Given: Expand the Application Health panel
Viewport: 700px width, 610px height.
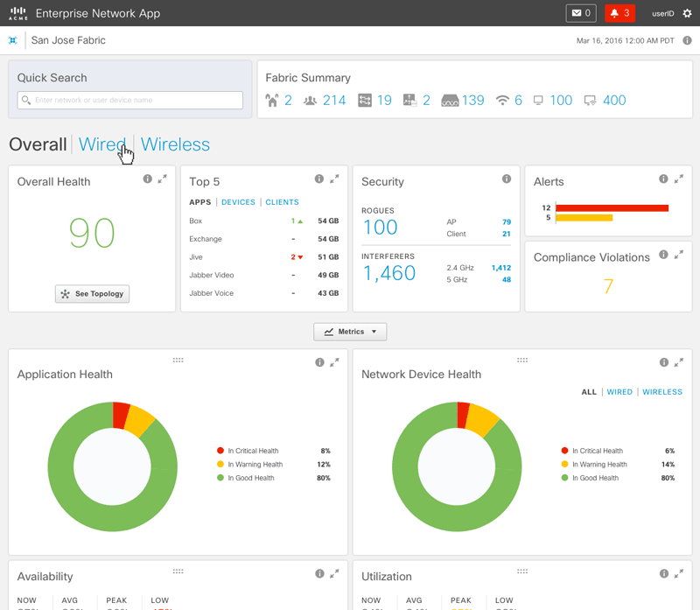Looking at the screenshot, I should tap(334, 362).
